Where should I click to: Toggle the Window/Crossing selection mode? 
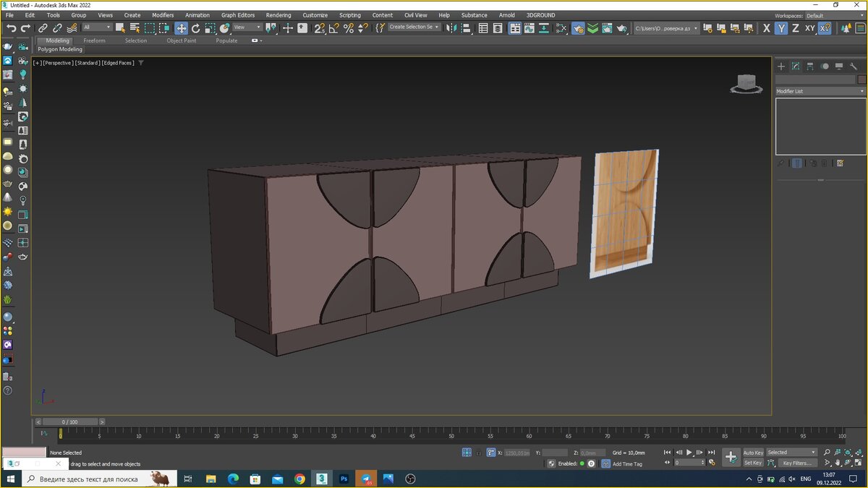pos(165,28)
